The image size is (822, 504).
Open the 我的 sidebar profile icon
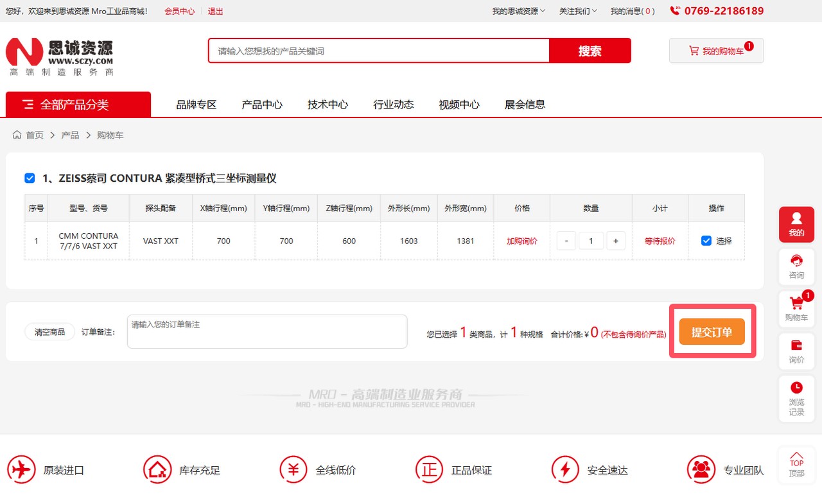coord(796,224)
